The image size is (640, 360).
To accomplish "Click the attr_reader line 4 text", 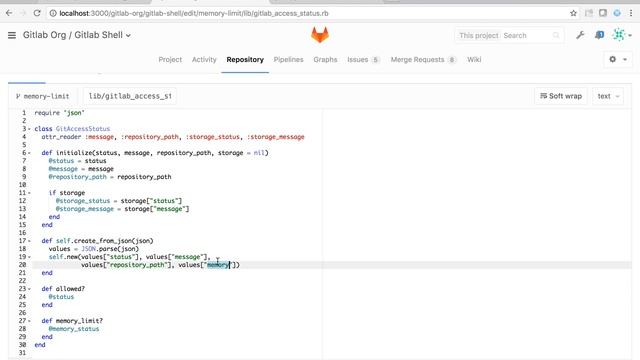I will pos(173,137).
